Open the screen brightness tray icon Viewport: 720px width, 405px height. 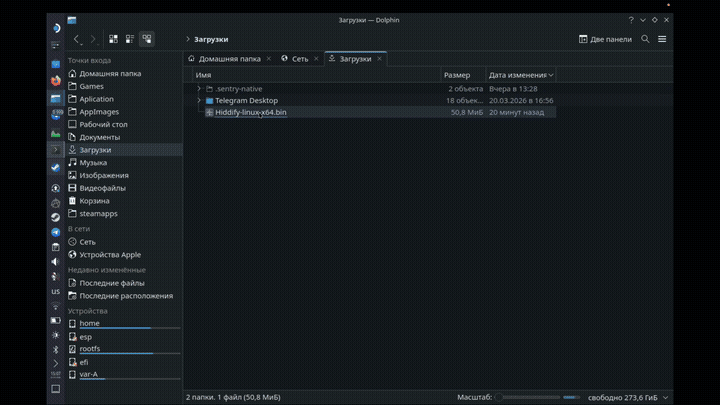click(56, 335)
